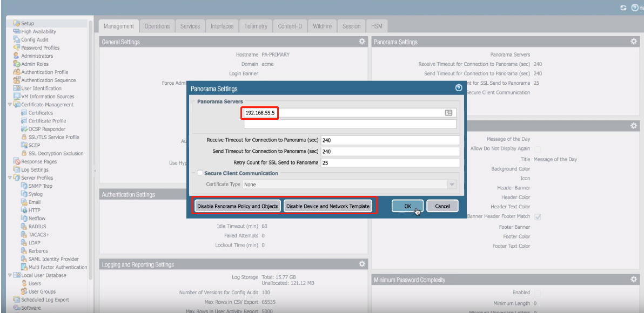Image resolution: width=644 pixels, height=313 pixels.
Task: Click Minimum Password Complexity gear icon
Action: click(x=634, y=280)
